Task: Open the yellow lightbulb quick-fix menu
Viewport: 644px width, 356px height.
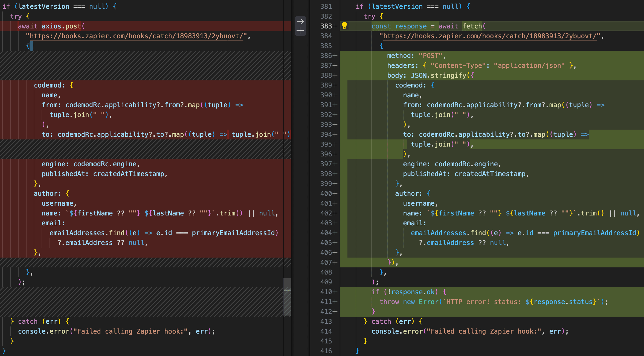Action: 344,26
